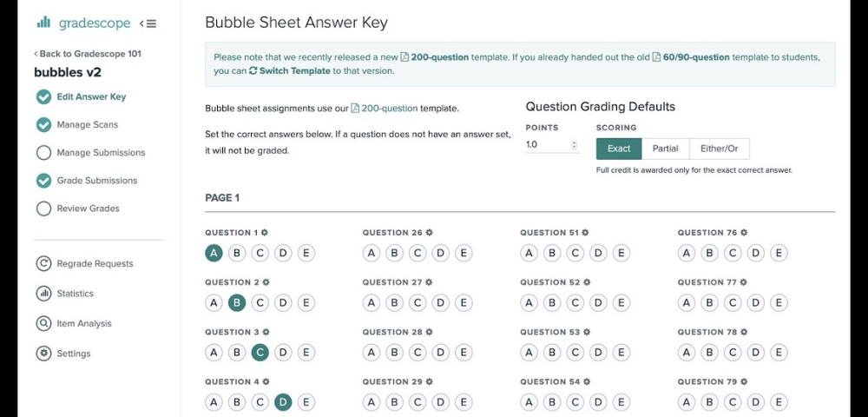868x417 pixels.
Task: Open Settings gear in sidebar
Action: tap(43, 354)
